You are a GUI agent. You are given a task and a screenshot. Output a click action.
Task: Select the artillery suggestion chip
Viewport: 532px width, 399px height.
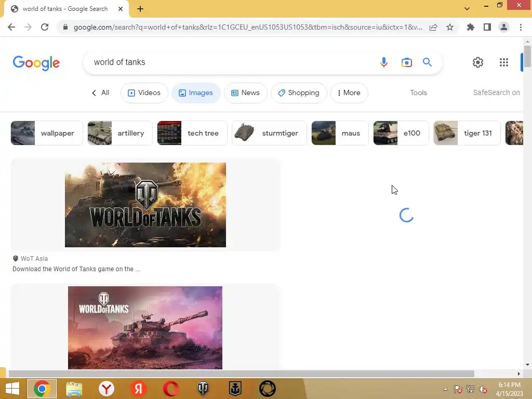point(120,133)
